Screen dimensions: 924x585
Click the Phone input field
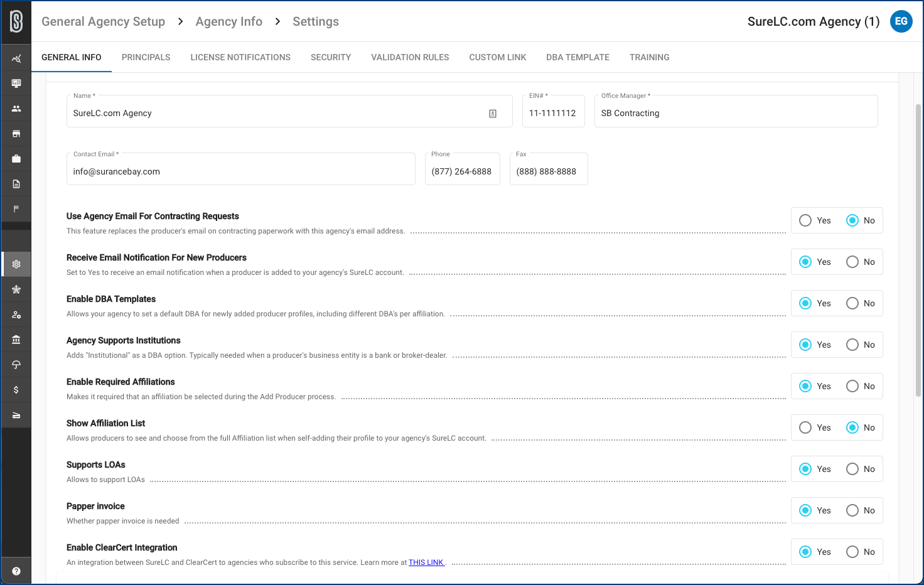click(463, 169)
